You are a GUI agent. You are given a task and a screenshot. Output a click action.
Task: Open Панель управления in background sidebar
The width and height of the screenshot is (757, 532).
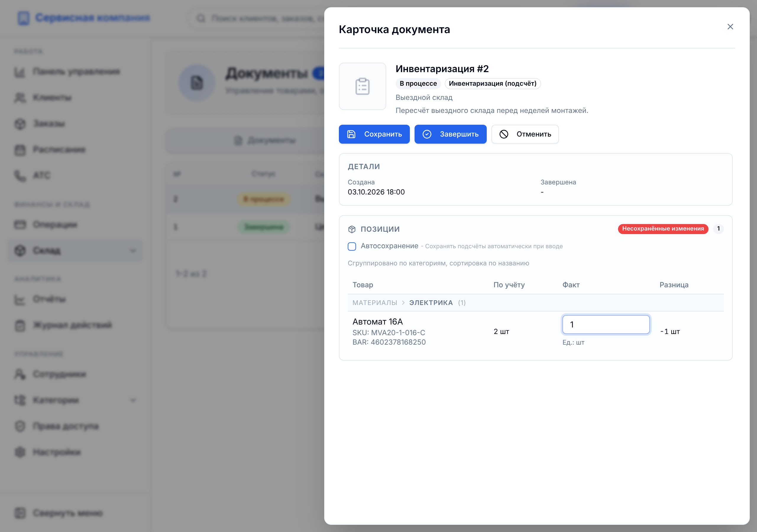point(76,72)
